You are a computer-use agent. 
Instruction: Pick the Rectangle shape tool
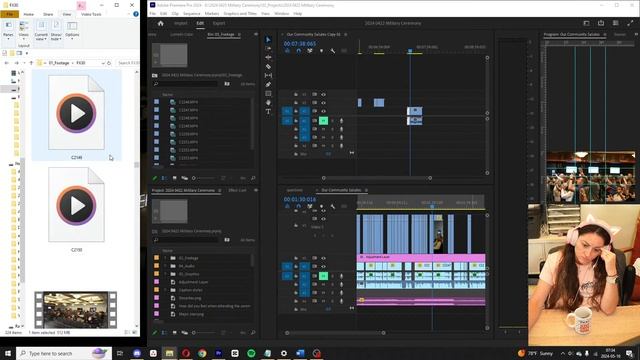268,93
